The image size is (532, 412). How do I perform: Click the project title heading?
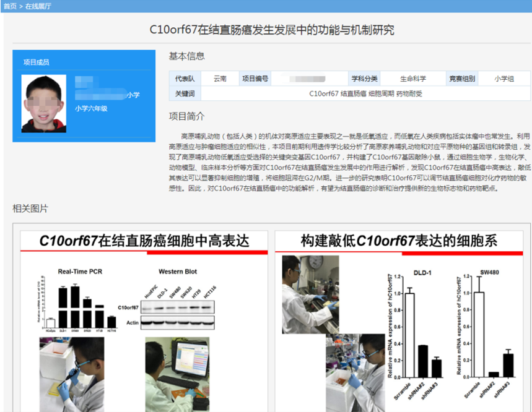[x=272, y=30]
